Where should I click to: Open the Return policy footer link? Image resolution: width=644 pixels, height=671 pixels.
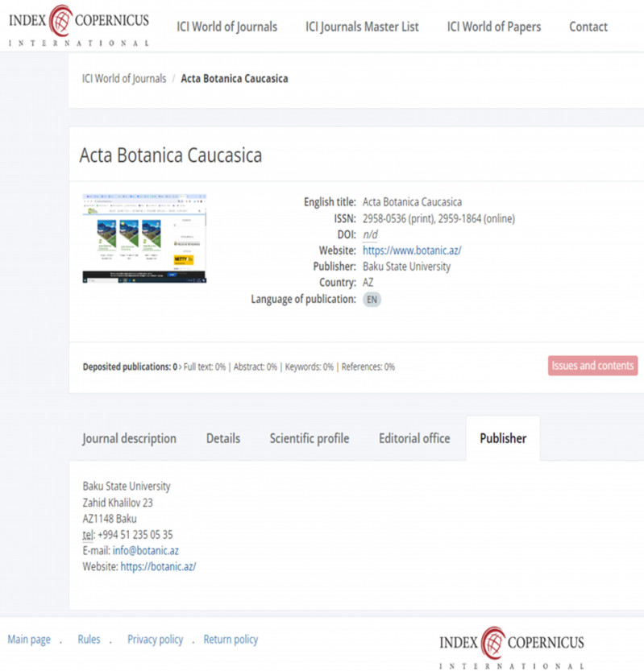point(231,640)
